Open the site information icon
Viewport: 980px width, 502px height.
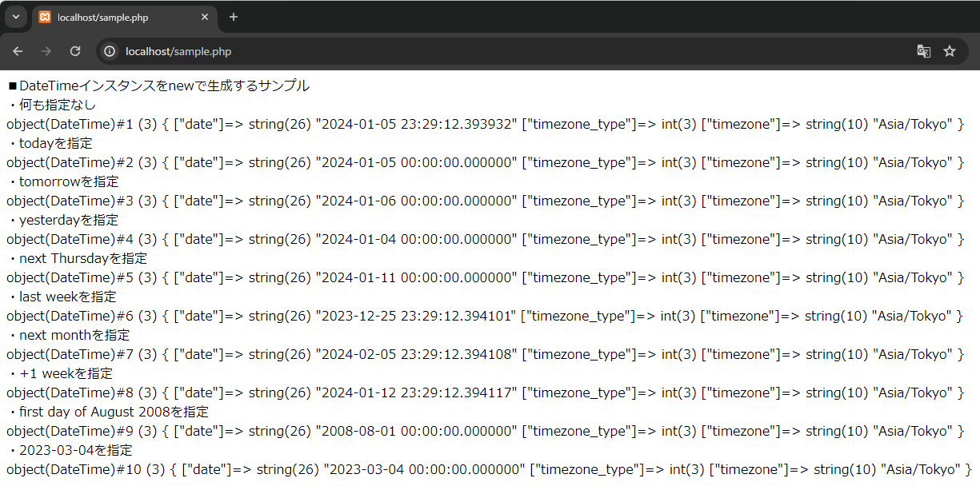coord(110,51)
